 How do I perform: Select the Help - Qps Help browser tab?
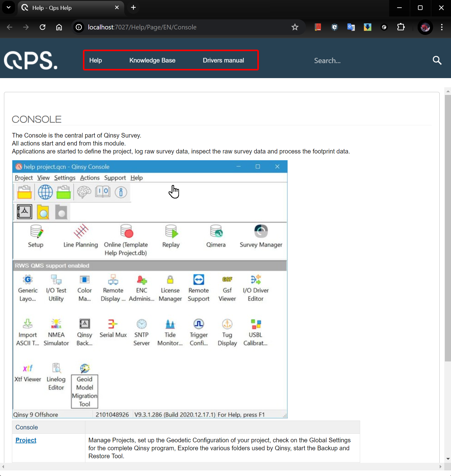click(71, 8)
